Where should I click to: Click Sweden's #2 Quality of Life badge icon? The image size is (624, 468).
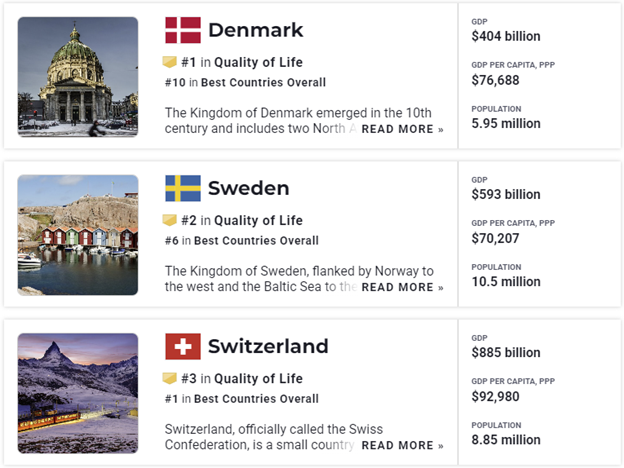(x=170, y=220)
